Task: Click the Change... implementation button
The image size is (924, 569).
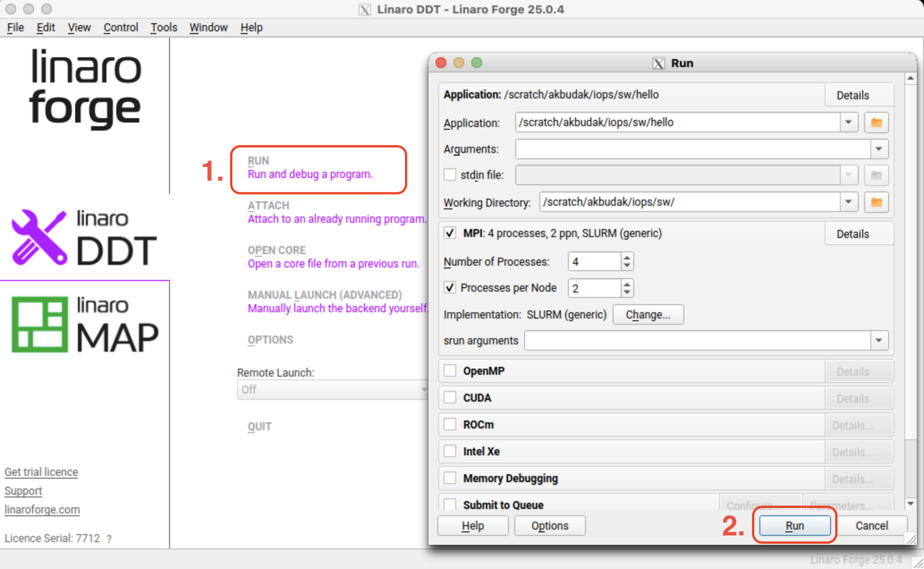Action: 648,314
